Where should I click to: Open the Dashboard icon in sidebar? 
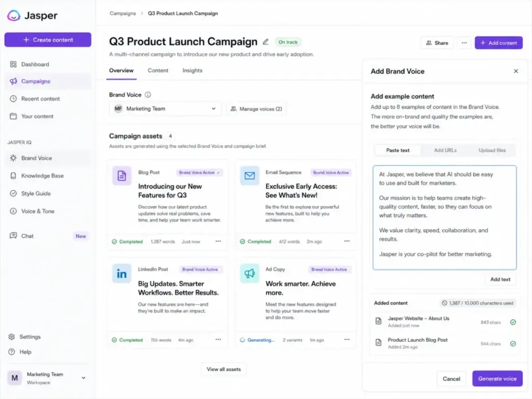pos(13,64)
